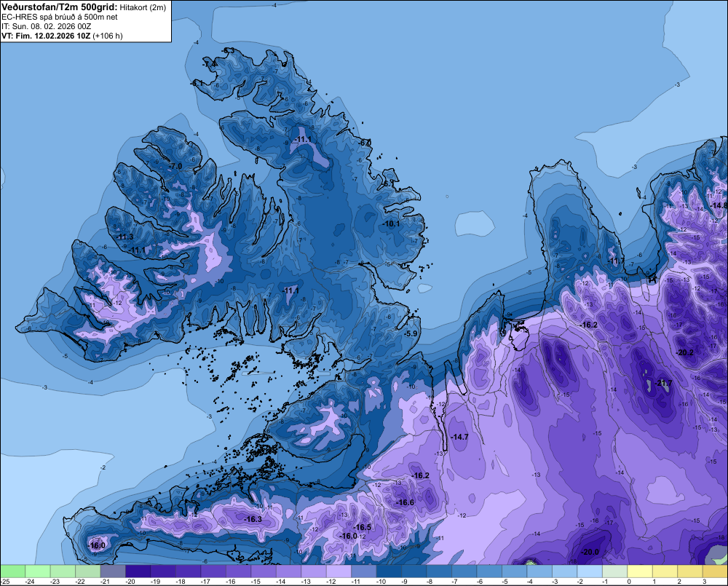The width and height of the screenshot is (728, 586).
Task: Click the '-14.7' temperature value on the map
Action: 459,437
